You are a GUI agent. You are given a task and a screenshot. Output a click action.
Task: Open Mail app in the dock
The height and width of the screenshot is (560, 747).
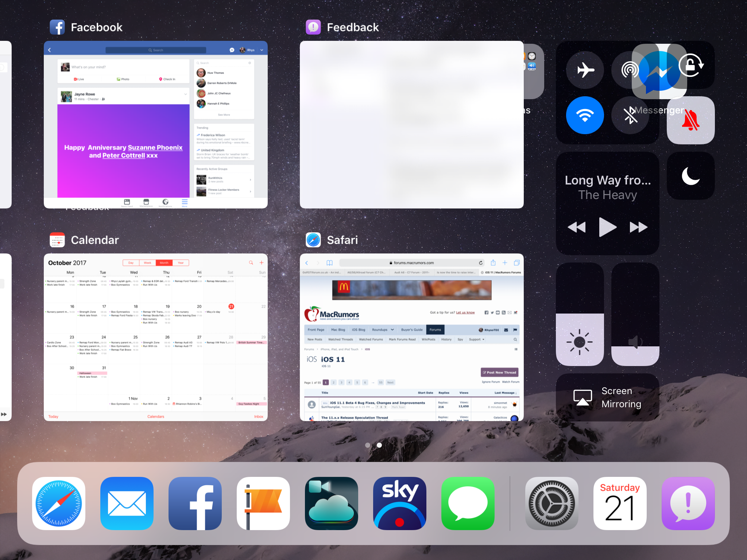coord(127,503)
